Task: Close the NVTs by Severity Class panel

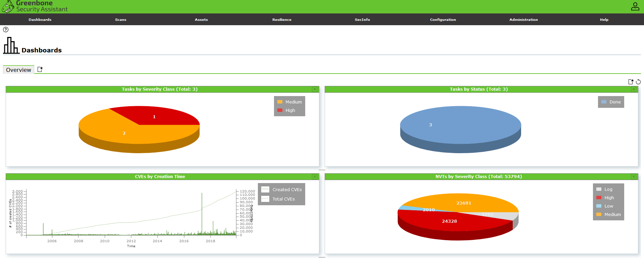Action: 634,177
